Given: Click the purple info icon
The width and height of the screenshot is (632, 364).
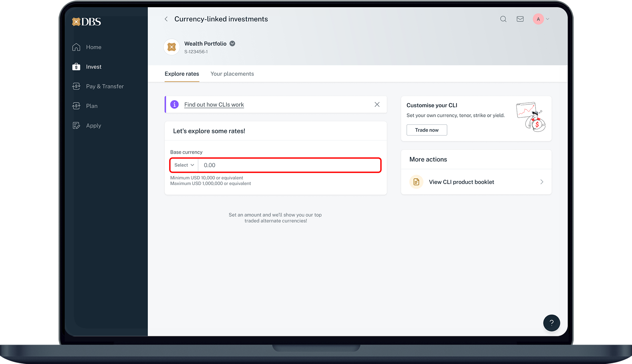Looking at the screenshot, I should [x=174, y=105].
